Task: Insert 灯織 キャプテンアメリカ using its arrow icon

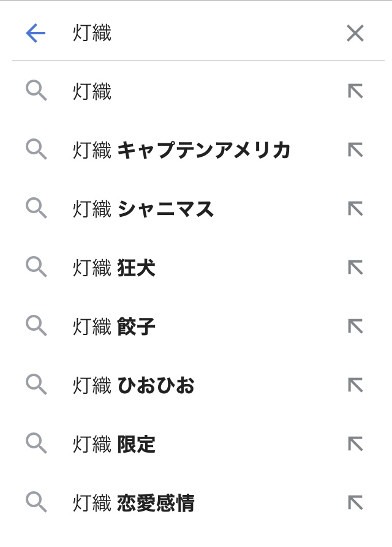Action: (355, 150)
